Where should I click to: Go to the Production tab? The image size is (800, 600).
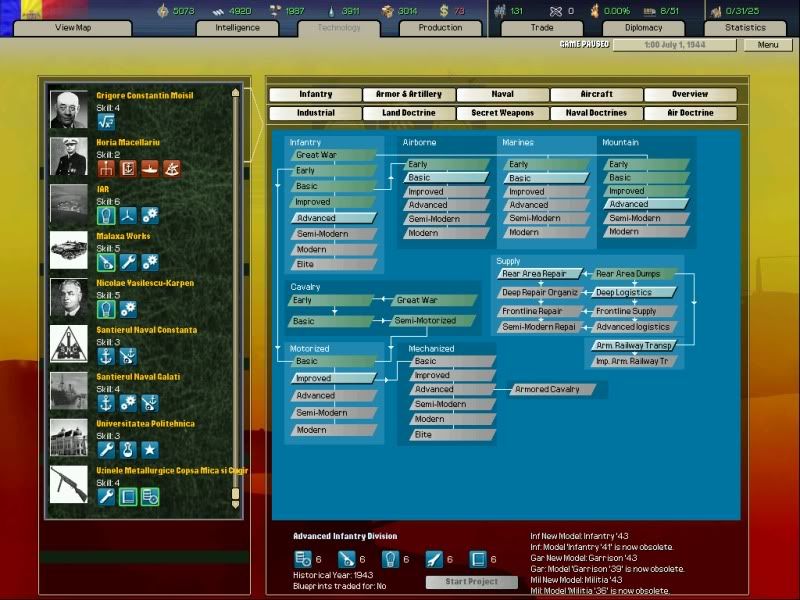click(440, 28)
